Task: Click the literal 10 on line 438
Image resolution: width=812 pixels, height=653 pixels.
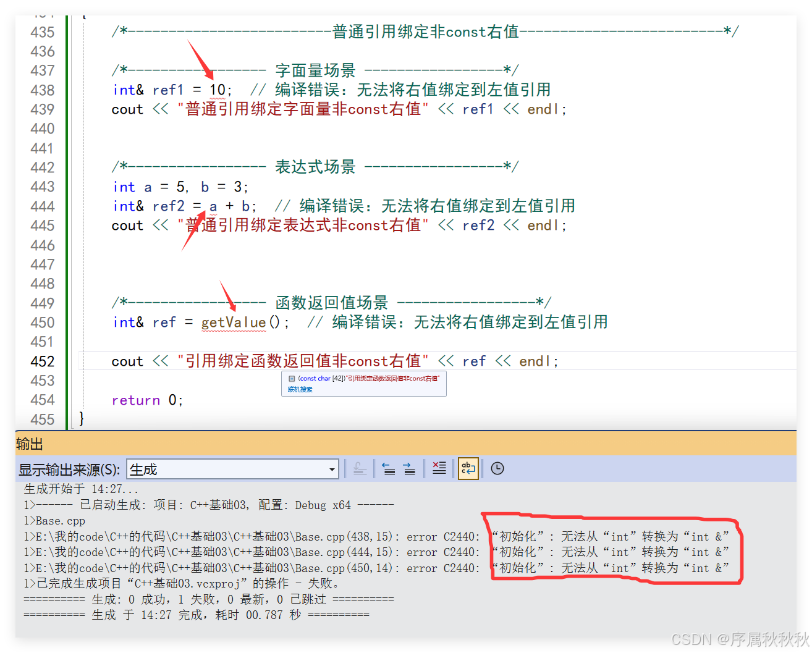Action: (x=218, y=90)
